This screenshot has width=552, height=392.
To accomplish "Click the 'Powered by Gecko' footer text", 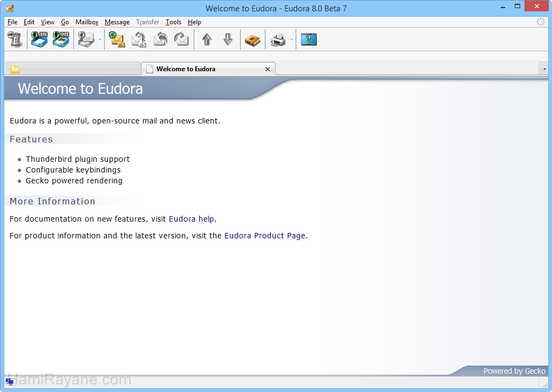I will click(514, 371).
